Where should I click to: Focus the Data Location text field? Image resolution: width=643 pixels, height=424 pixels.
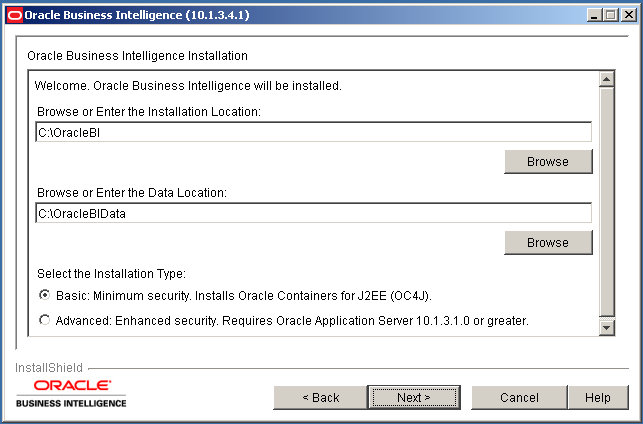pos(313,213)
